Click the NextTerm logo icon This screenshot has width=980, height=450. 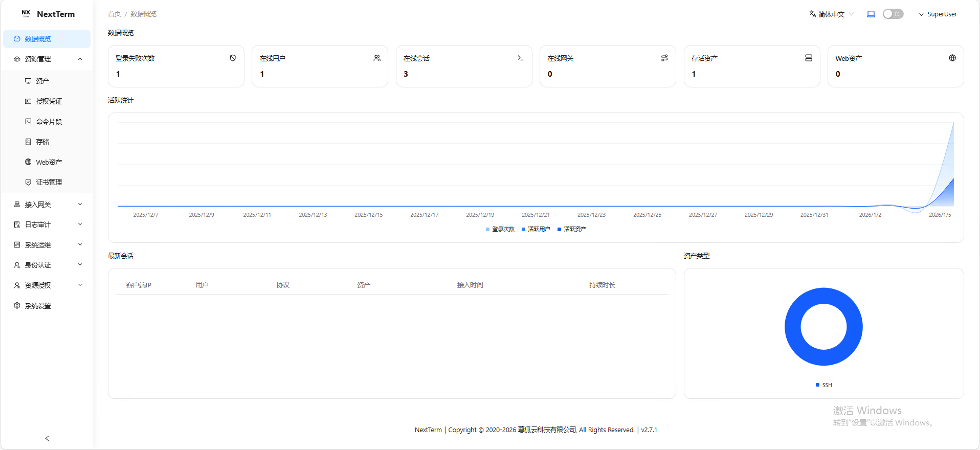click(x=26, y=14)
